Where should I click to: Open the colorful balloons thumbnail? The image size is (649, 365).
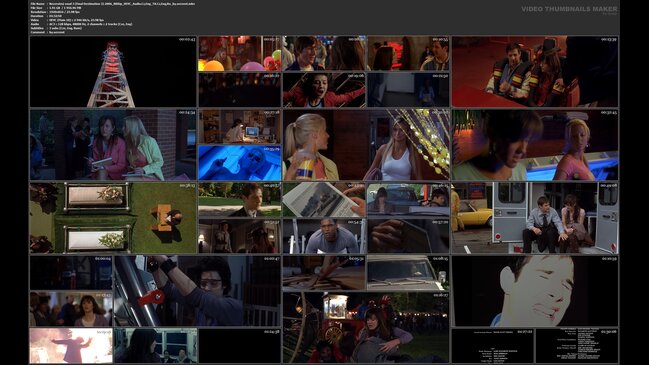click(240, 53)
